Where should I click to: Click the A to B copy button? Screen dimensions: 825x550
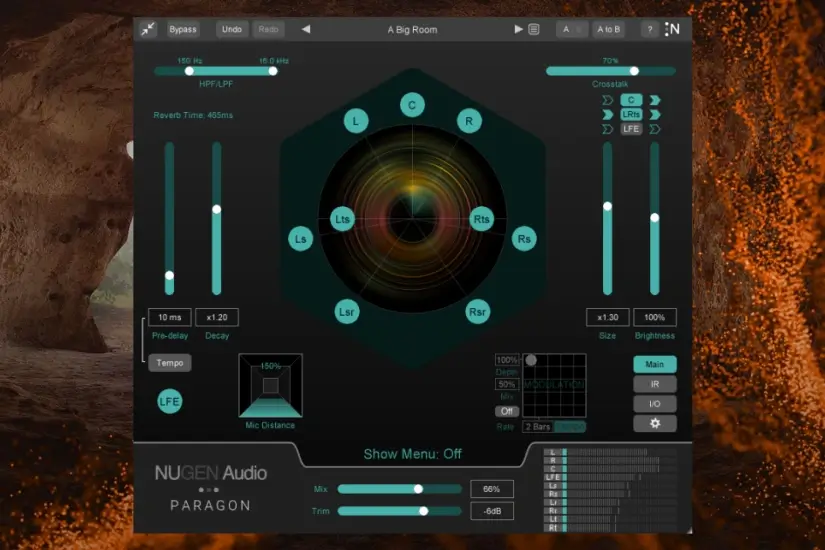[608, 29]
